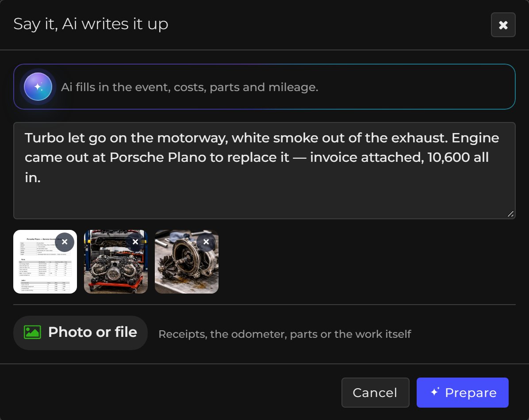Select the Prepare label to generate the entry
The height and width of the screenshot is (420, 529).
(x=471, y=393)
